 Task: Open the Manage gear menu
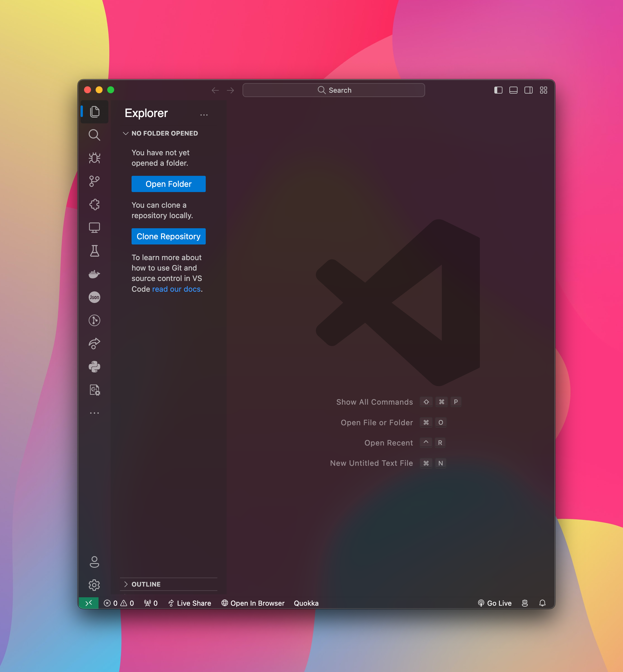pos(94,585)
